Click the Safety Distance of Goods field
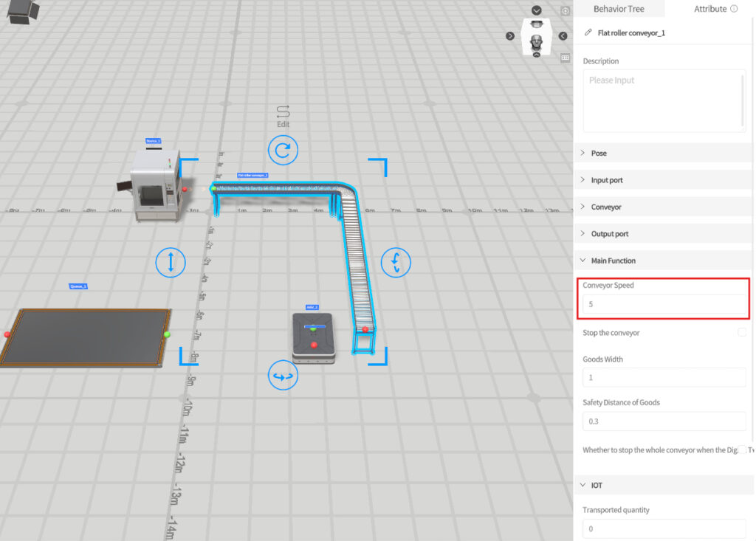 (664, 421)
